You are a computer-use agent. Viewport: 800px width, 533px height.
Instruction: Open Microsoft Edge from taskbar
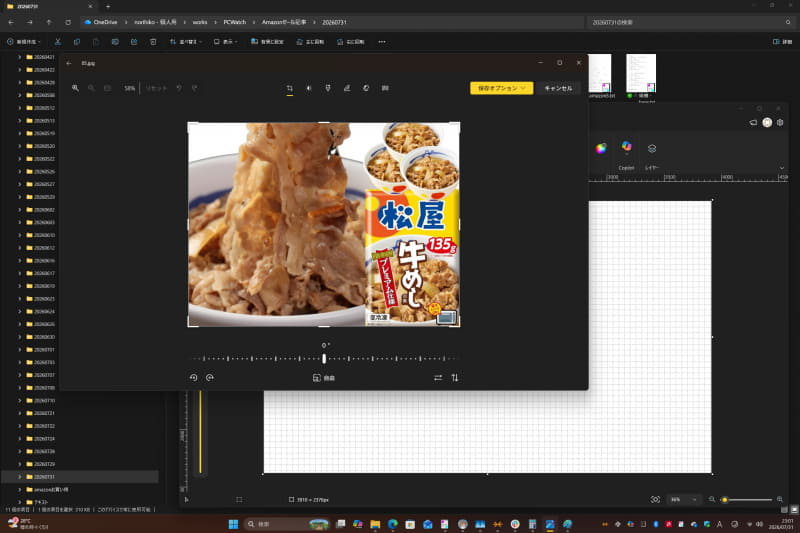coord(392,524)
